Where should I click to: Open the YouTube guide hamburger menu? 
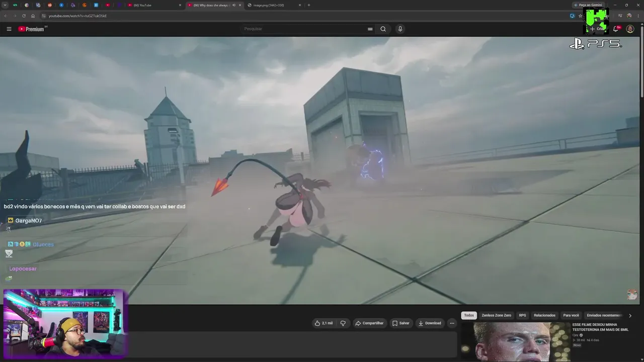coord(9,29)
